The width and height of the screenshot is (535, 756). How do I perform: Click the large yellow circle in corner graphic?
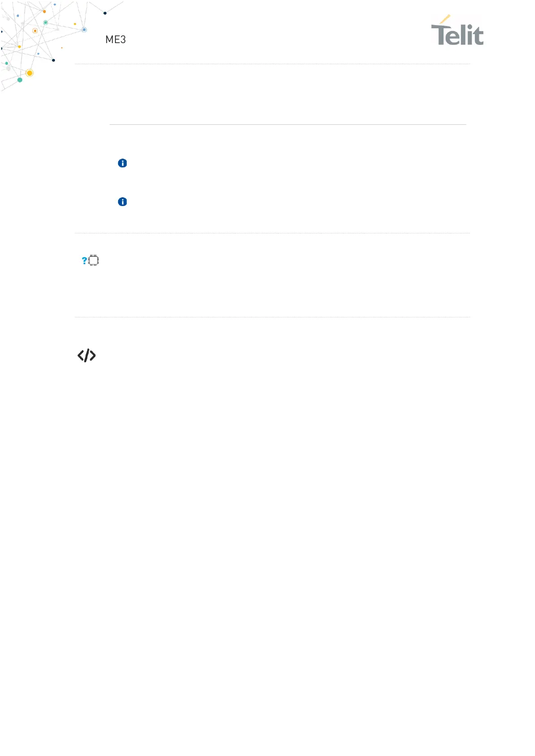pyautogui.click(x=30, y=73)
